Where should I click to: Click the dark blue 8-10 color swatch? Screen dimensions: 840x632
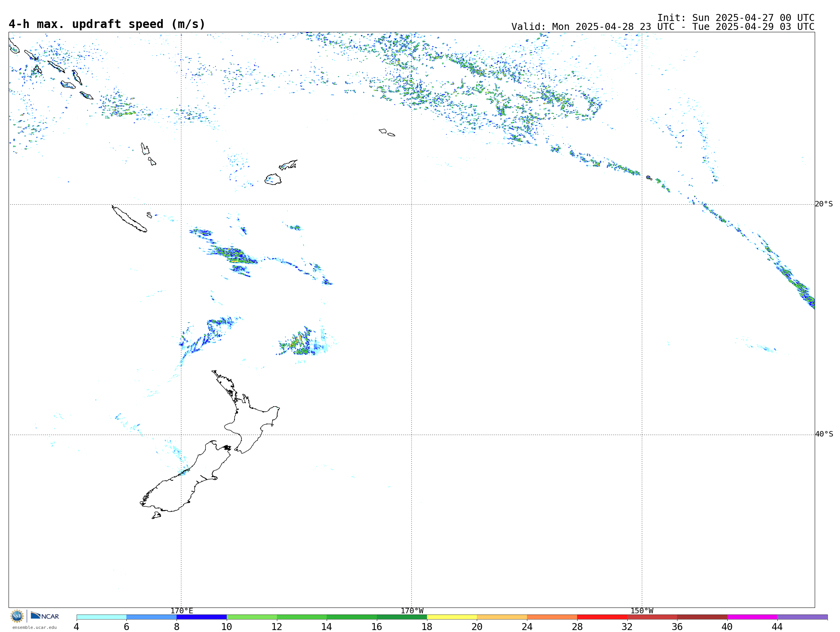coord(201,617)
